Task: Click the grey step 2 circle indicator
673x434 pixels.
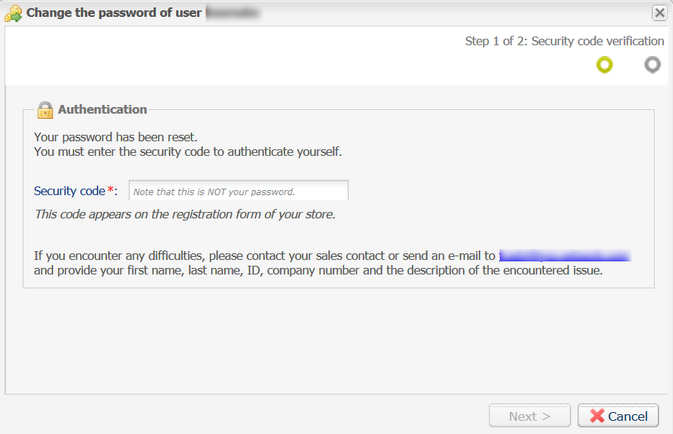Action: pyautogui.click(x=653, y=65)
